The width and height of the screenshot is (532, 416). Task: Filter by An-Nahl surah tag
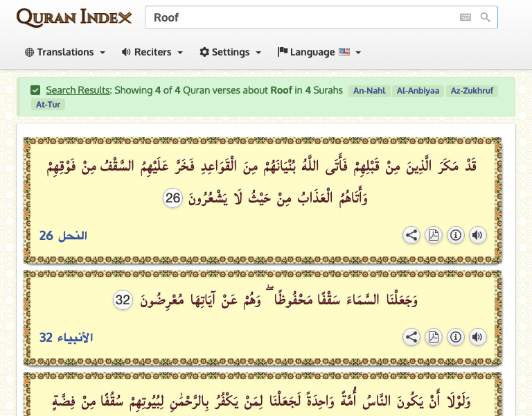(x=369, y=91)
